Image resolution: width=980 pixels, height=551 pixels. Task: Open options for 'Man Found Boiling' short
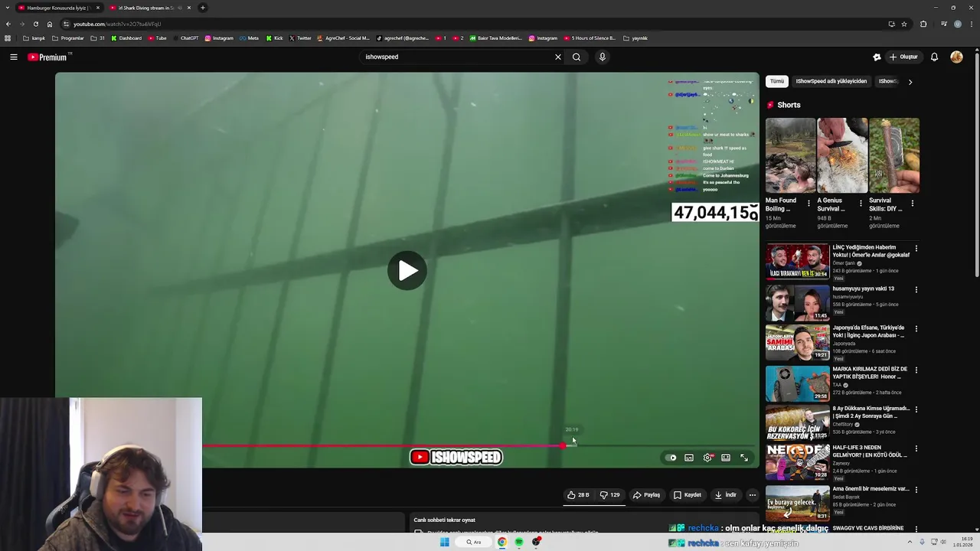tap(808, 204)
